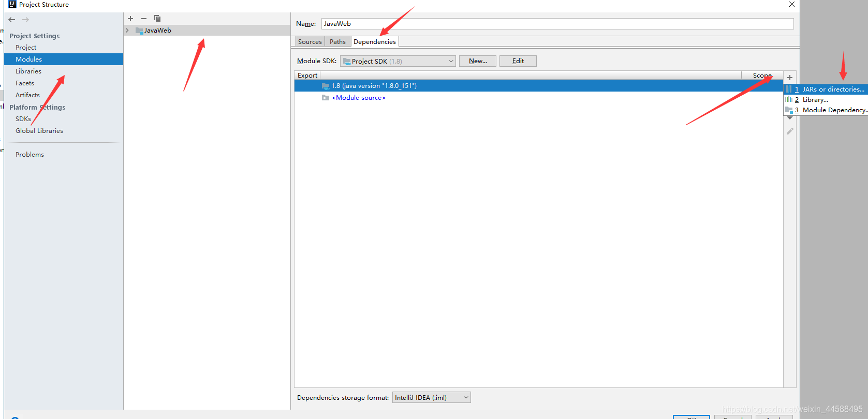Select Modules in the sidebar
Screen dimensions: 868x419
64,59
